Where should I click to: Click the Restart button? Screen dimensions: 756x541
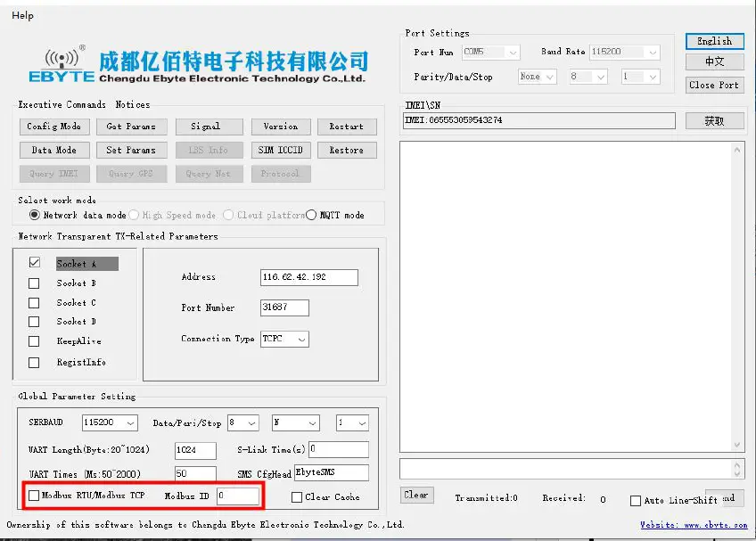(x=347, y=127)
